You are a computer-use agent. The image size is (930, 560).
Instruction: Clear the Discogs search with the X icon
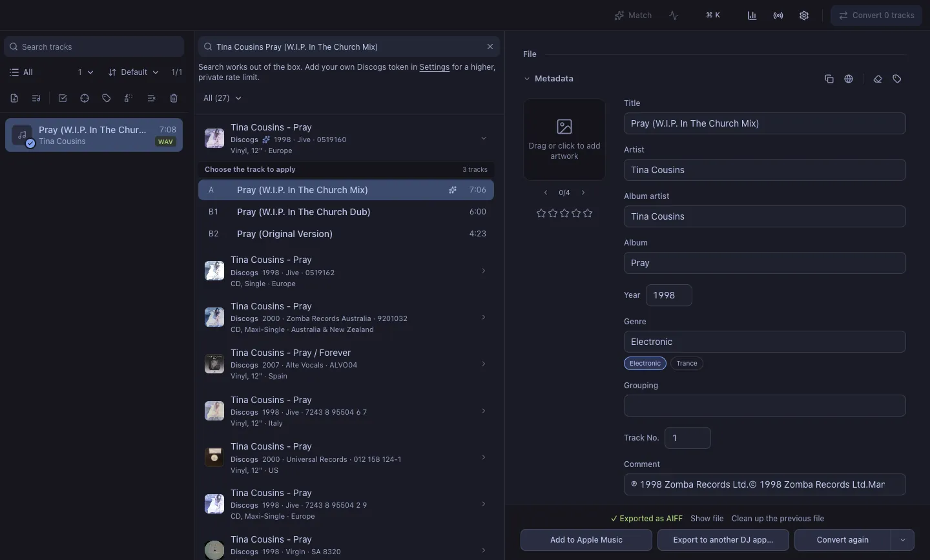point(490,47)
